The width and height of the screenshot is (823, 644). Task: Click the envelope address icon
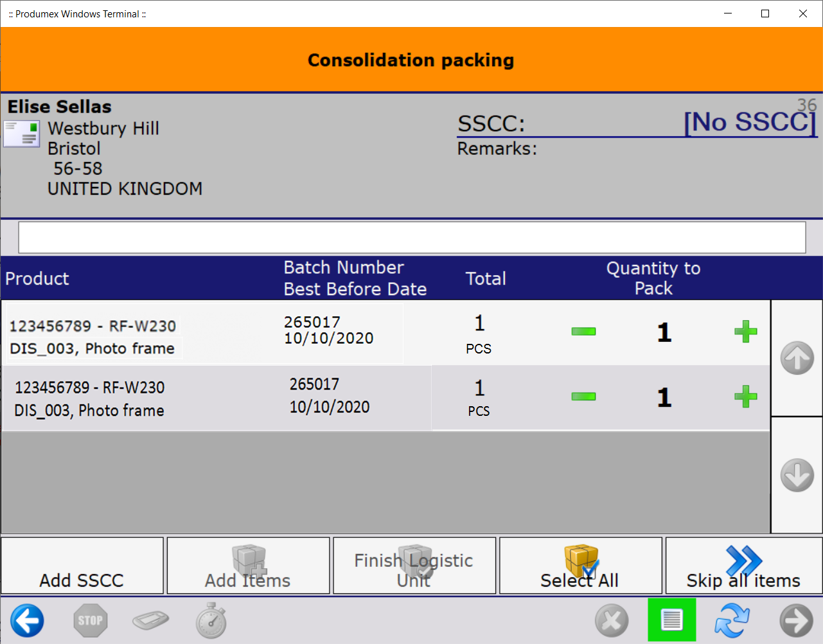coord(22,134)
